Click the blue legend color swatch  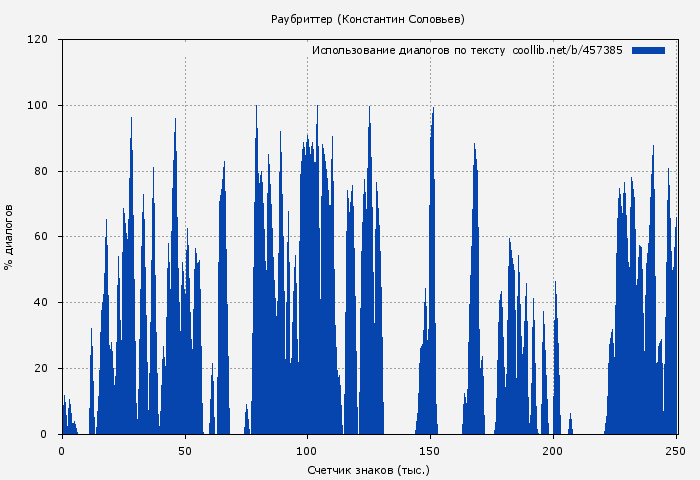point(648,50)
